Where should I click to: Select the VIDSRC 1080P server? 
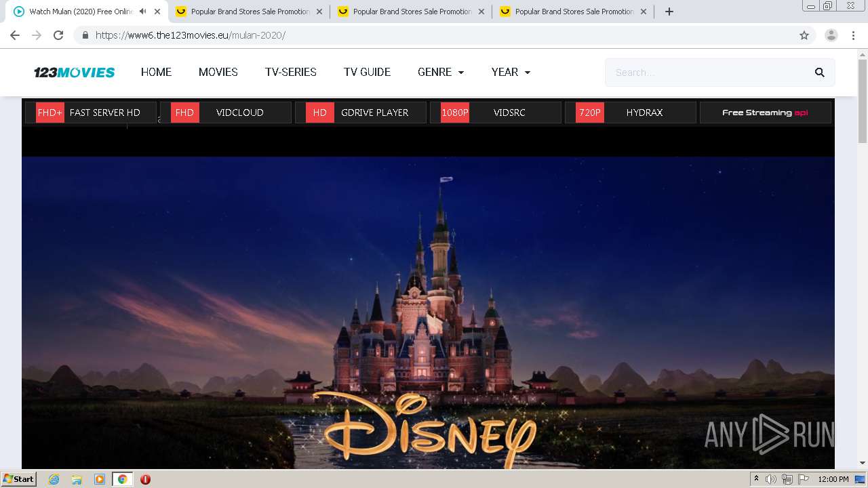(496, 113)
